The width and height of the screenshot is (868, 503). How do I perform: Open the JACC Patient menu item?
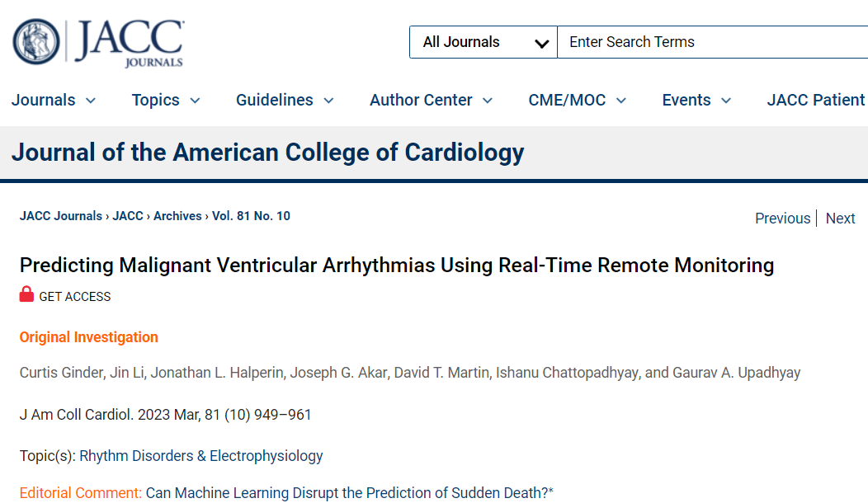815,100
